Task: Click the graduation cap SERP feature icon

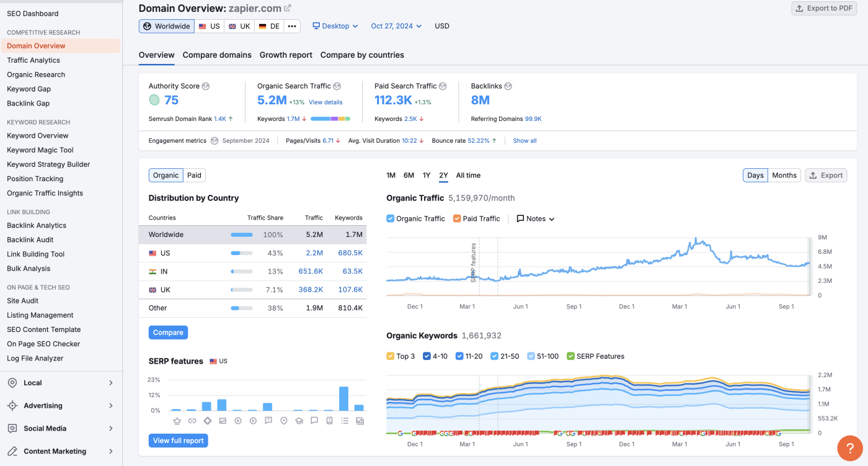Action: click(x=299, y=421)
